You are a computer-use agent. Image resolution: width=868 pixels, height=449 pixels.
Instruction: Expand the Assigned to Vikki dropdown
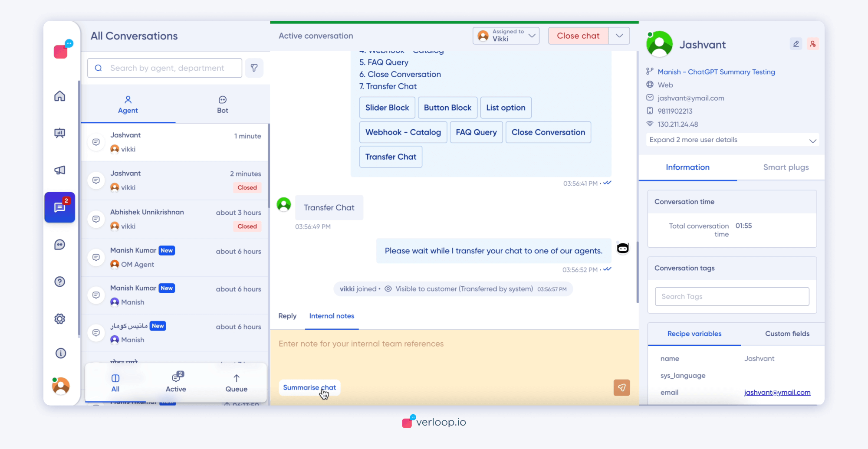[x=532, y=36]
